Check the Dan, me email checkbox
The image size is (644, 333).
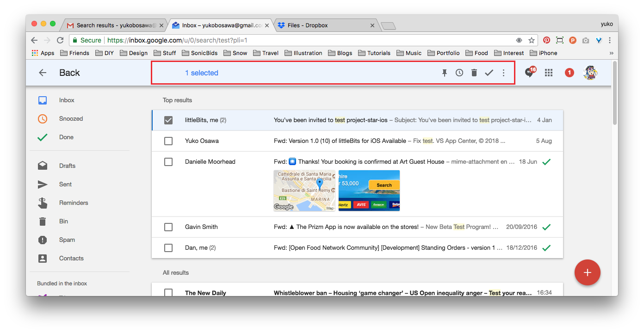pyautogui.click(x=168, y=248)
